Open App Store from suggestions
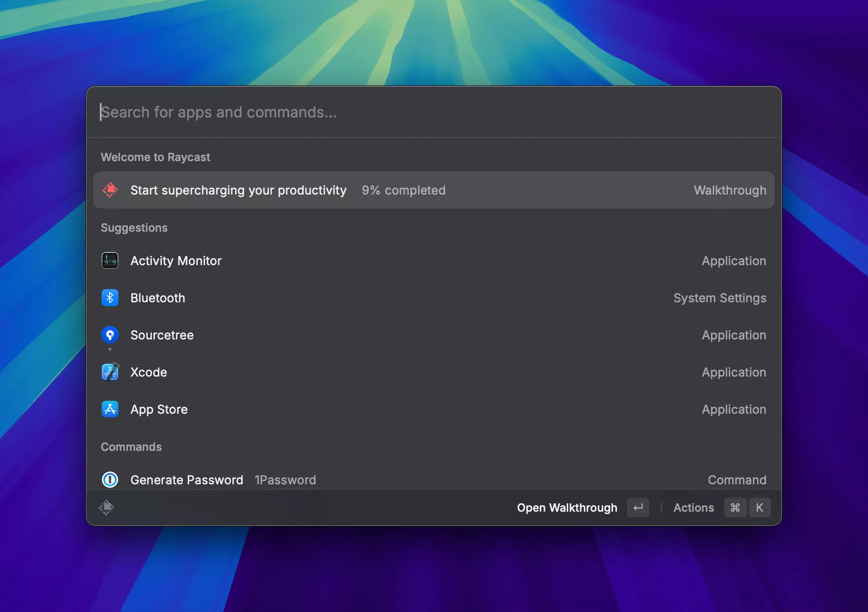This screenshot has width=868, height=612. coord(159,410)
